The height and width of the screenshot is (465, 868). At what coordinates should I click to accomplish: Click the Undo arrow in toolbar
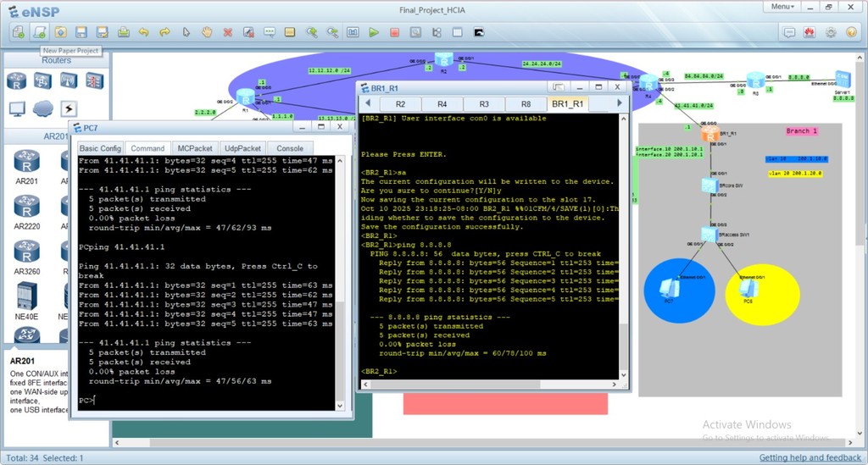(x=143, y=32)
